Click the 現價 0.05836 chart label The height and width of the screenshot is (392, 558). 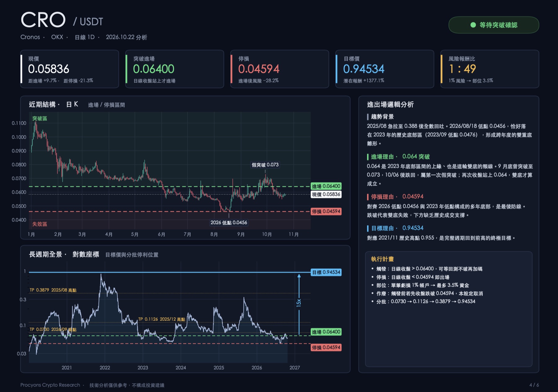pos(326,194)
